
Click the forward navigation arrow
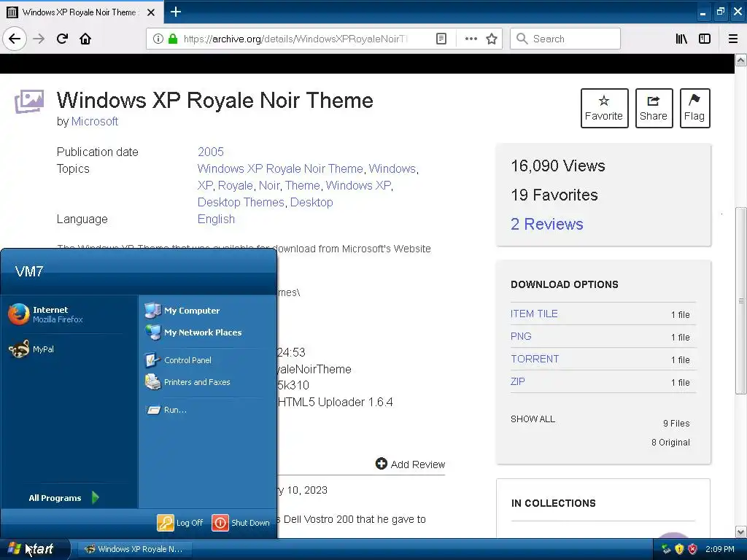tap(39, 39)
